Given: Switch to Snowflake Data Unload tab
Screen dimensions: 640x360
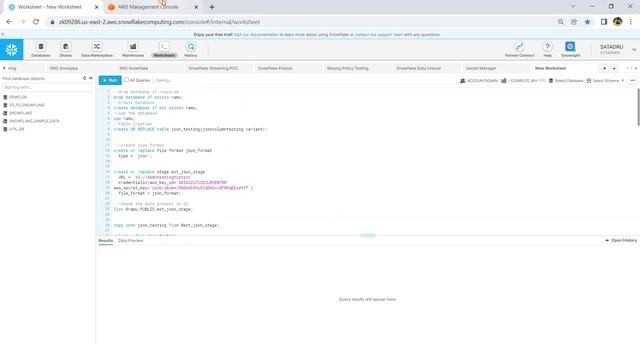Looking at the screenshot, I should coord(418,68).
